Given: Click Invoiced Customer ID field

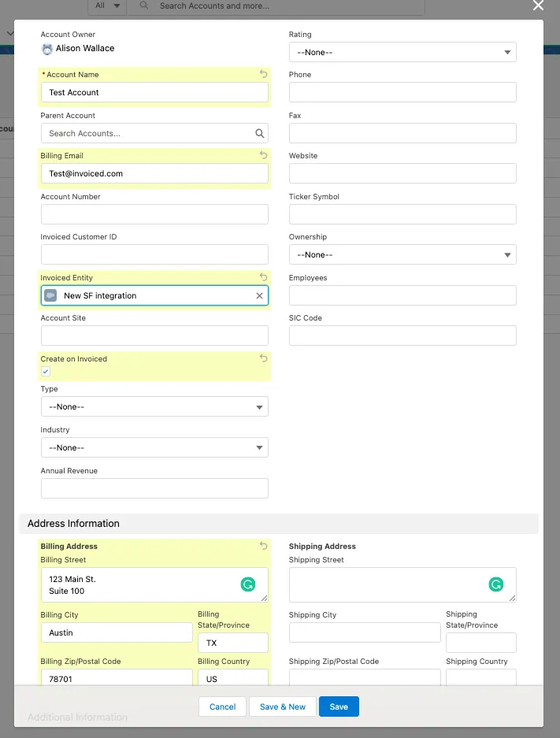Looking at the screenshot, I should coord(154,254).
